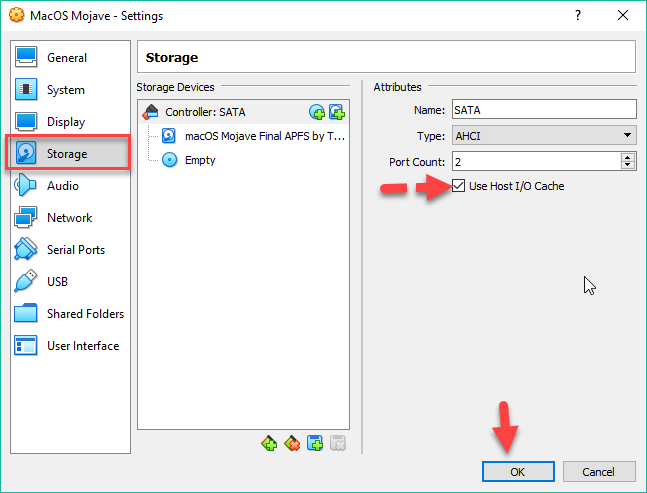This screenshot has height=493, width=647.
Task: Click the Cancel button
Action: click(599, 471)
